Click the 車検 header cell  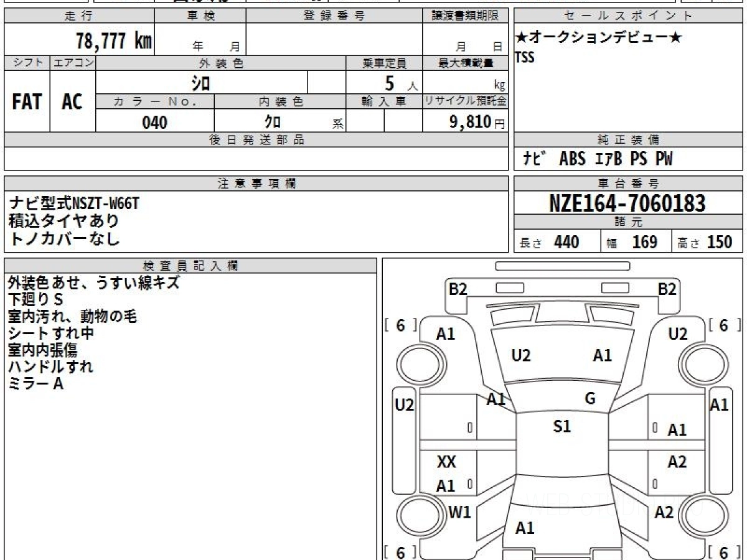[x=200, y=16]
